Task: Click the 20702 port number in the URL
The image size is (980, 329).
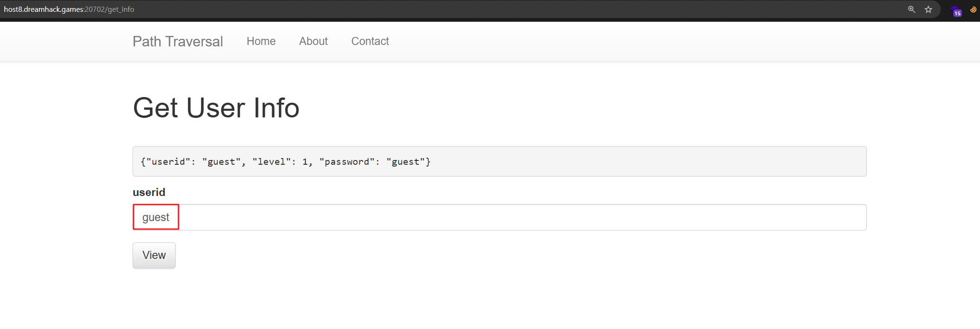Action: click(95, 9)
